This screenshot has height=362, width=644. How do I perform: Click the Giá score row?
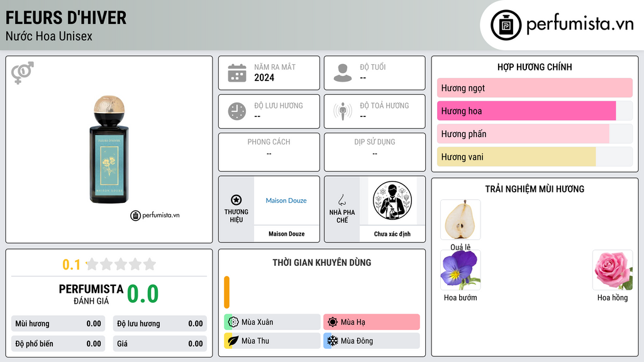click(160, 344)
